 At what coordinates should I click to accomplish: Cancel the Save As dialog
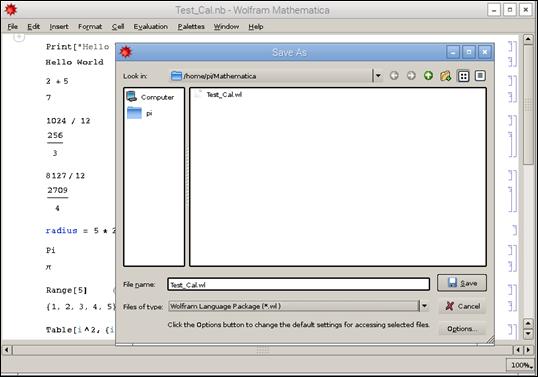[x=462, y=306]
